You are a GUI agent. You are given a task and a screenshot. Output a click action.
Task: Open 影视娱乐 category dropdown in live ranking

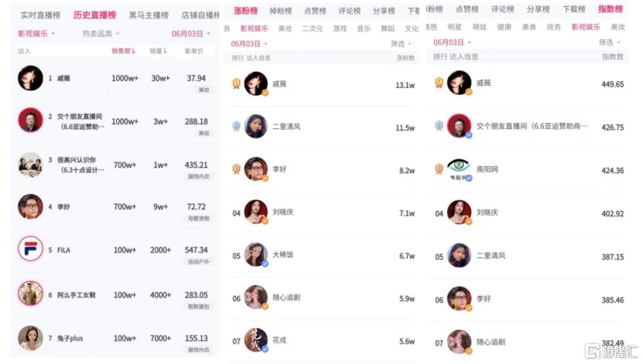[36, 33]
